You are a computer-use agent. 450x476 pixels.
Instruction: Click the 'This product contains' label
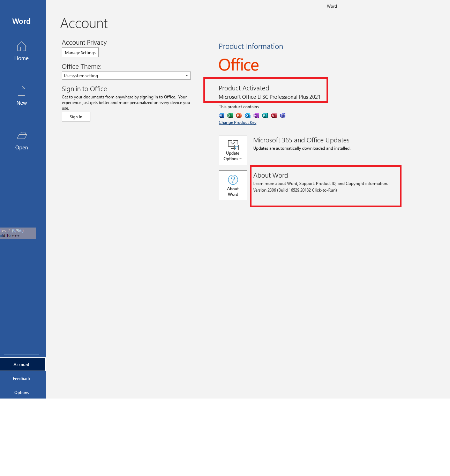pos(239,107)
